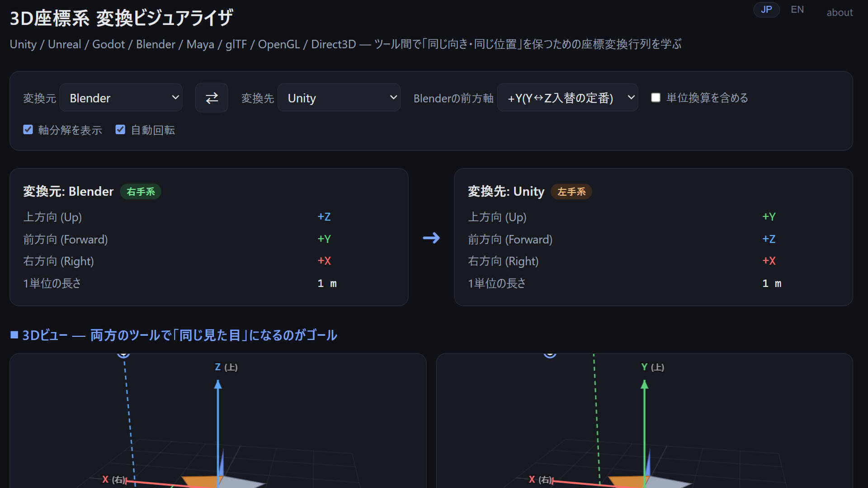Open the 変換元 Blender dropdown
The height and width of the screenshot is (488, 868).
point(121,98)
